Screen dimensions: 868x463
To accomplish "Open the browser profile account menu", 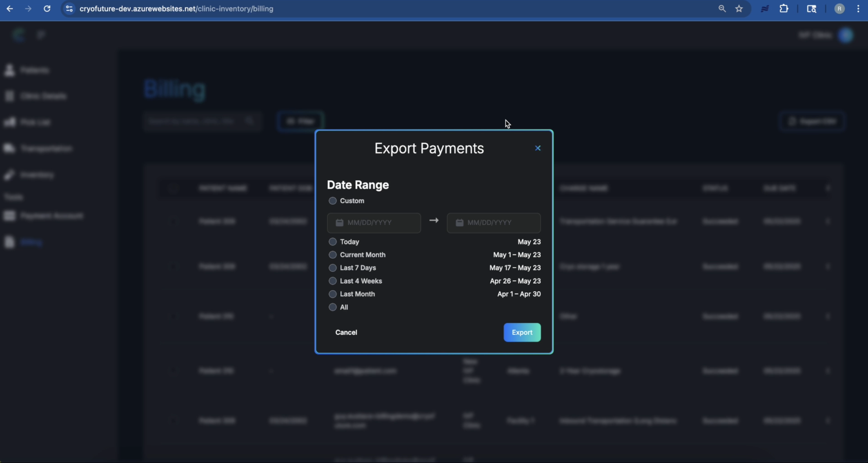I will click(839, 9).
